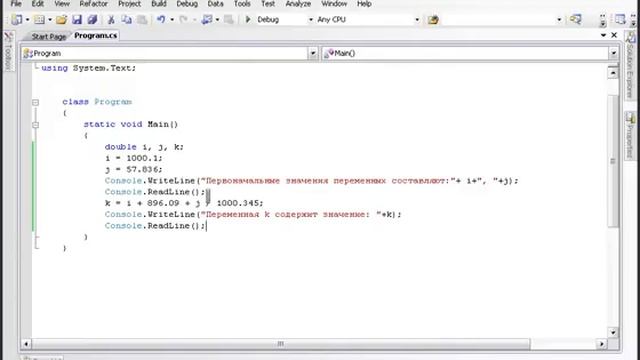This screenshot has width=640, height=360.
Task: Open the Add New Item dropdown arrow
Action: coord(50,20)
